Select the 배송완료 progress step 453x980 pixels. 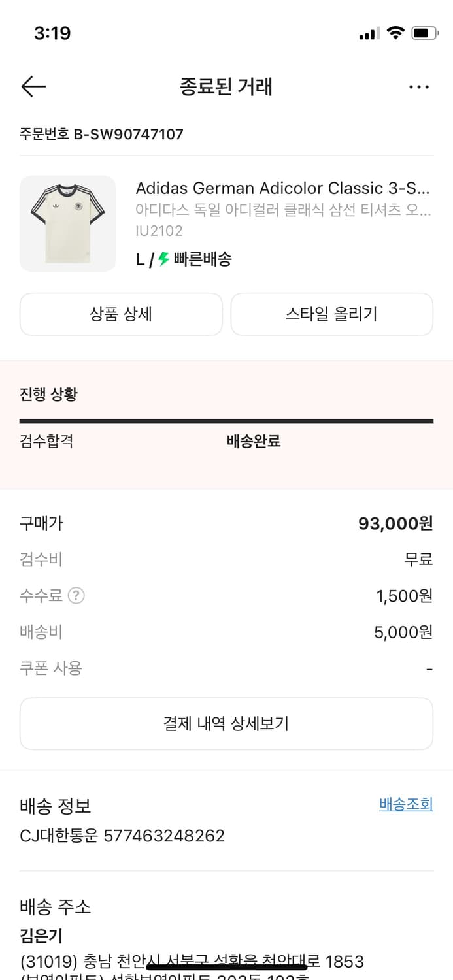[254, 441]
